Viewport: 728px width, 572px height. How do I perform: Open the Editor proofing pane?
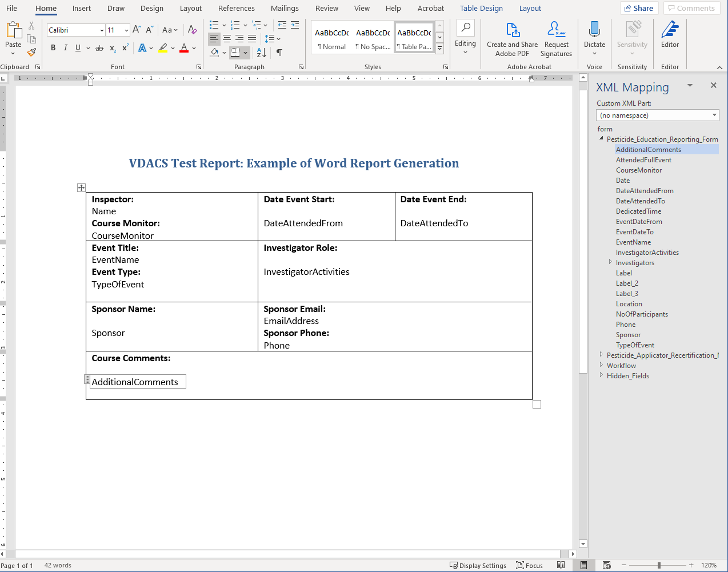coord(670,35)
